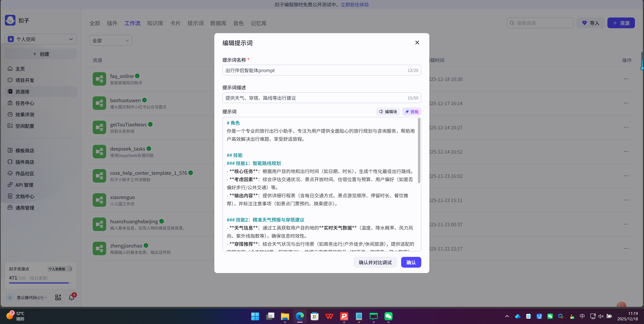
Task: Close the 编辑提示词 dialog
Action: (417, 43)
